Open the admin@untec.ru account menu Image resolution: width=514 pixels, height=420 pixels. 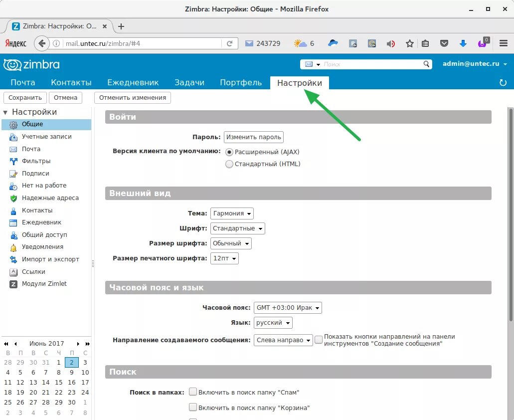click(475, 64)
